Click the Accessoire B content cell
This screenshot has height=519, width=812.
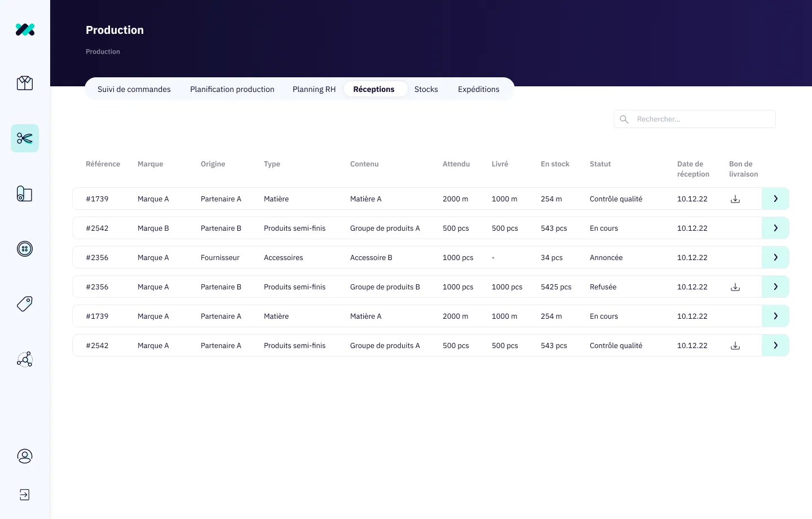(371, 258)
